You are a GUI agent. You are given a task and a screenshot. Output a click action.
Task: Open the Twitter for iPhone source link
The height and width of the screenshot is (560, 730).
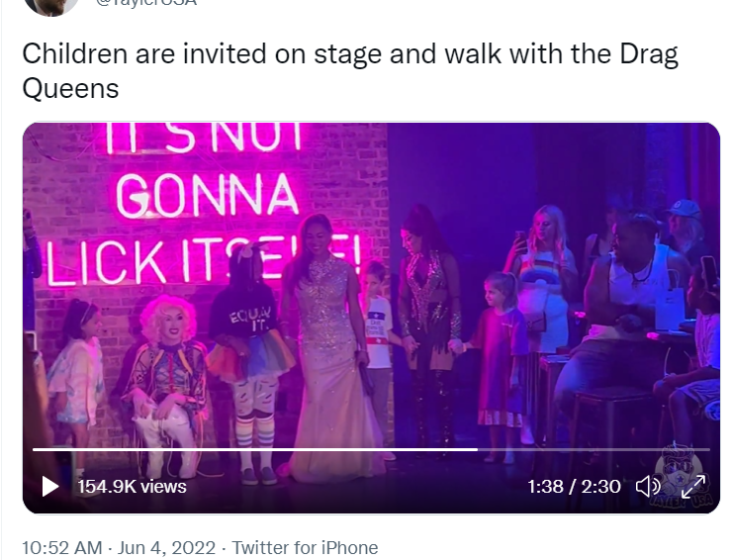point(305,547)
